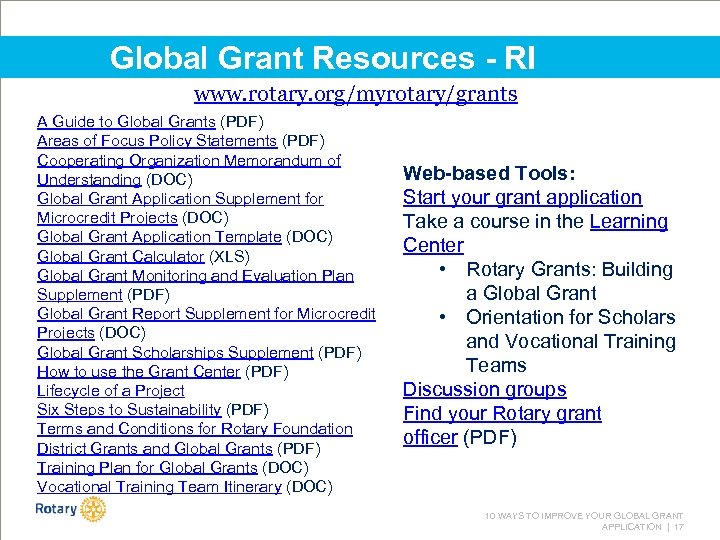
Task: Open A Guide to Global Grants link
Action: tap(126, 122)
